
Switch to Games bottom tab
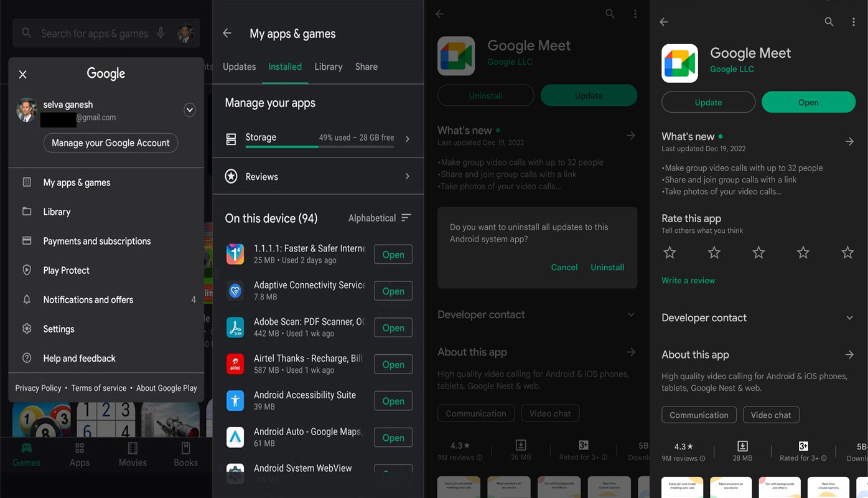point(27,455)
